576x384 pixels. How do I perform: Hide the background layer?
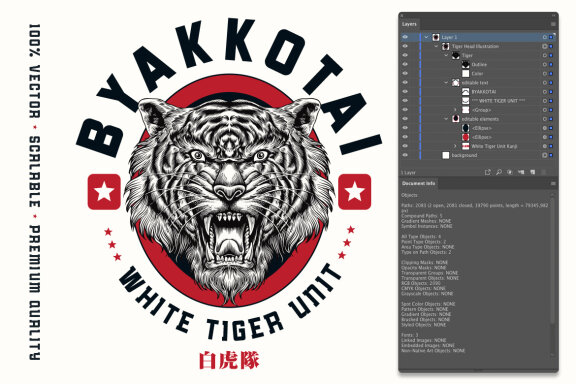point(405,155)
